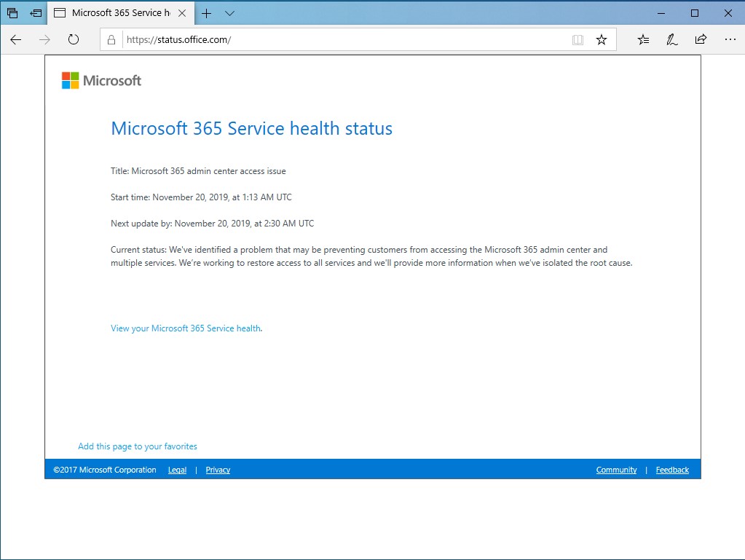This screenshot has height=560, width=745.
Task: Set the current tabs aside
Action: click(x=12, y=12)
